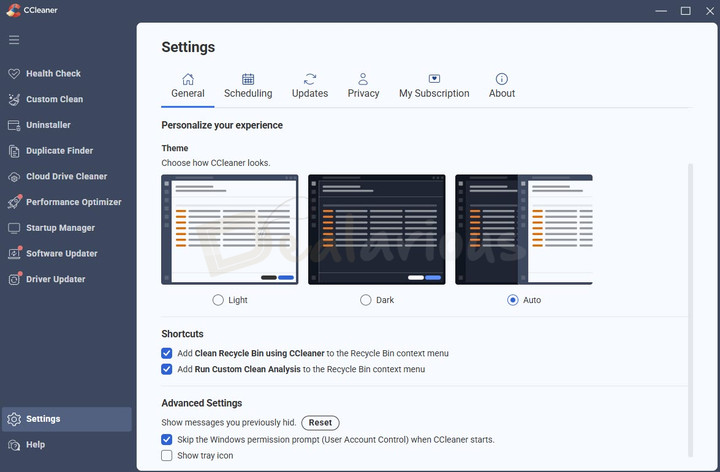This screenshot has width=720, height=472.
Task: Open Health Check from the sidebar
Action: pos(53,73)
